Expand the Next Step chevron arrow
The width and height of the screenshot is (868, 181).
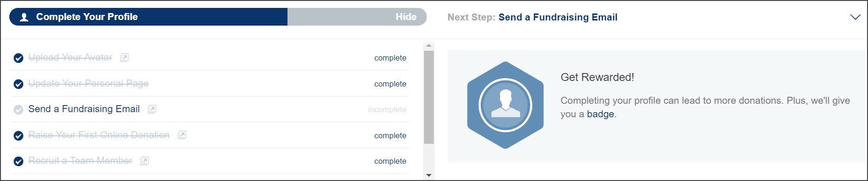pyautogui.click(x=855, y=17)
